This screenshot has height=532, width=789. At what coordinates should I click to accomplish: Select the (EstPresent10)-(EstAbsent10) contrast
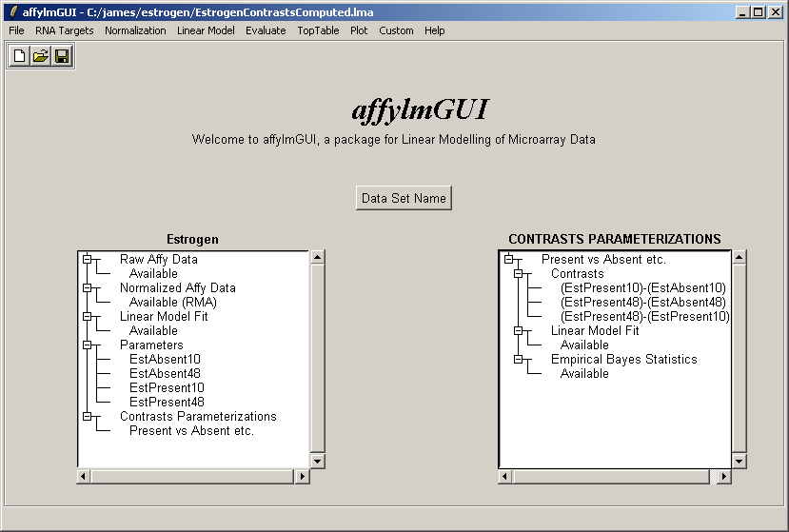pos(643,287)
